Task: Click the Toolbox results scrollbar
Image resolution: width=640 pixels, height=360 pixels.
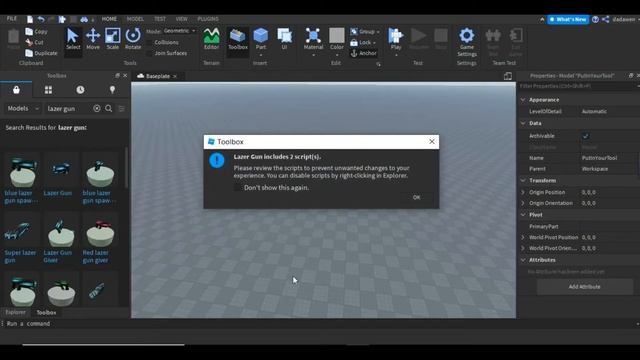Action: click(x=126, y=168)
